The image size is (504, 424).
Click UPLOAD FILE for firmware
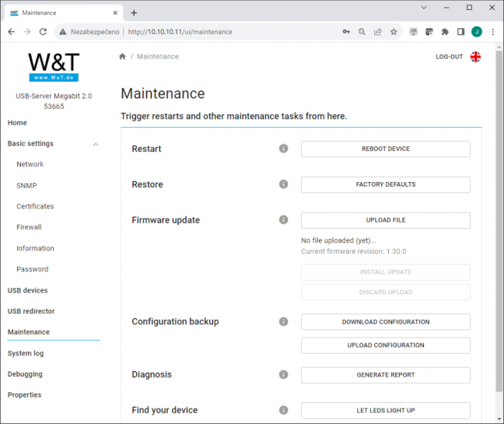[386, 220]
